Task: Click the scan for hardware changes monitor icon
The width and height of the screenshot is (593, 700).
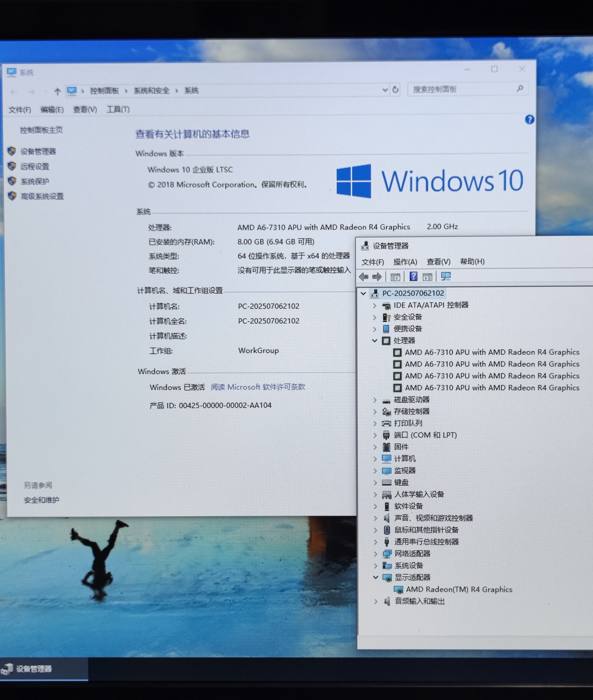Action: click(x=446, y=277)
